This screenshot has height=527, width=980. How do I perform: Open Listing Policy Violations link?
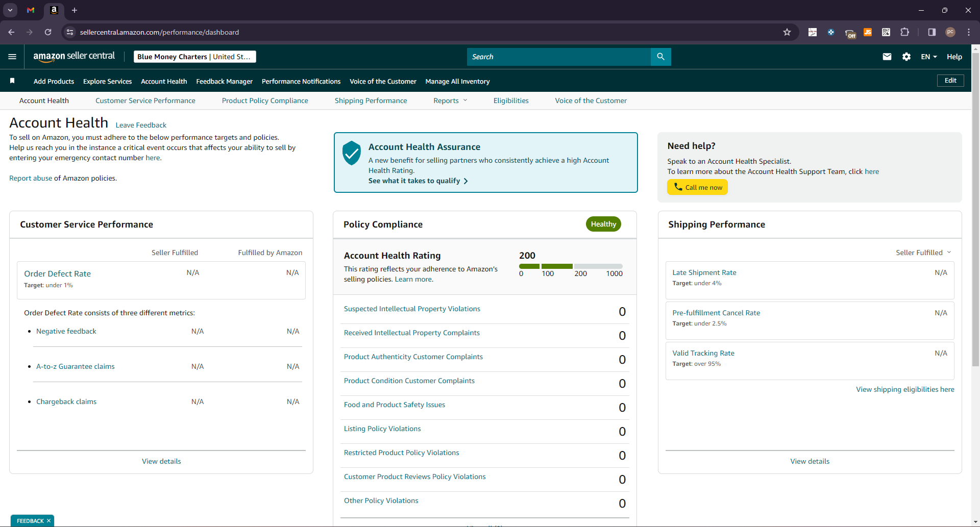(x=382, y=429)
